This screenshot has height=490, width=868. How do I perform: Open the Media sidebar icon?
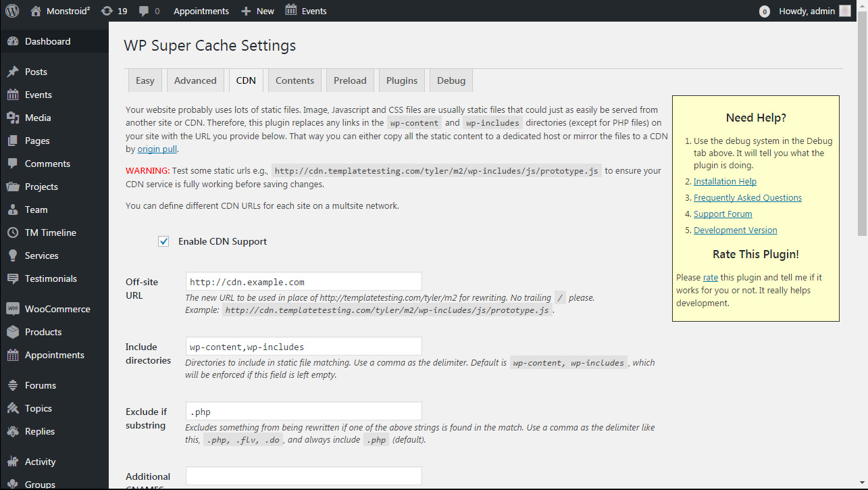13,118
